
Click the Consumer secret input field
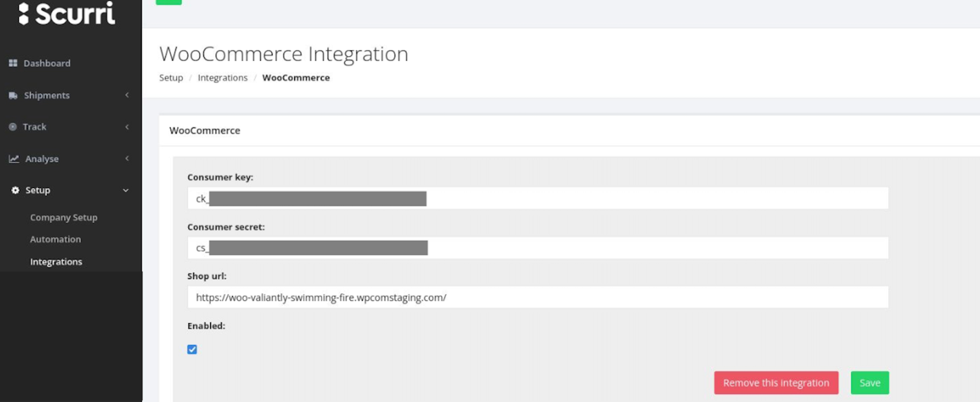click(538, 248)
